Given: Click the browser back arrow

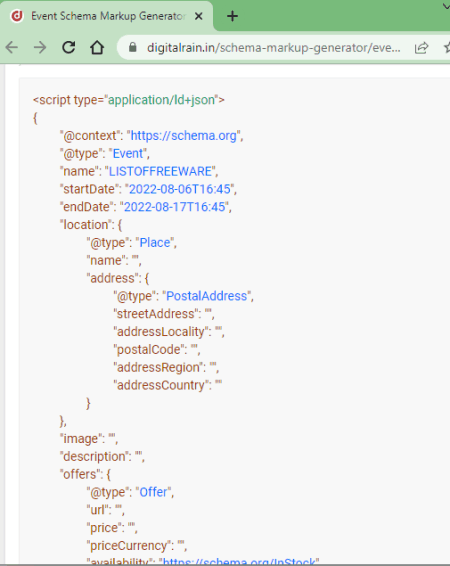Looking at the screenshot, I should point(12,47).
